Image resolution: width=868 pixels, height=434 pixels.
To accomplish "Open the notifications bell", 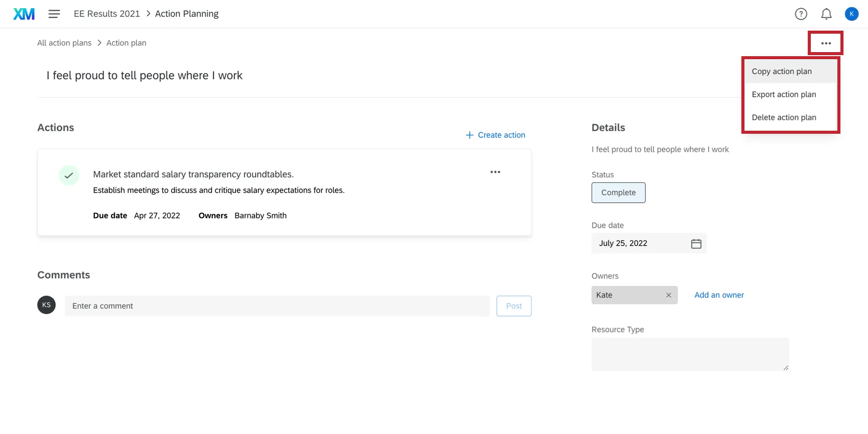I will pyautogui.click(x=826, y=14).
